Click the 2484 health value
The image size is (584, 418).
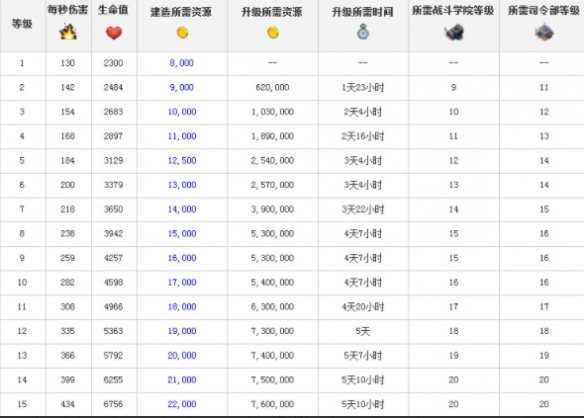tap(113, 87)
